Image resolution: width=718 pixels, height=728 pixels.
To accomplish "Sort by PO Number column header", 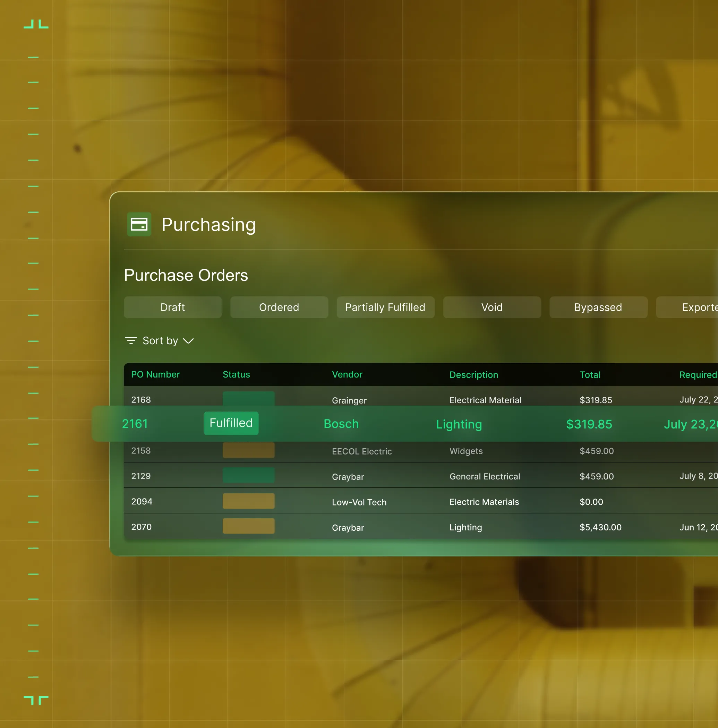I will pos(155,374).
